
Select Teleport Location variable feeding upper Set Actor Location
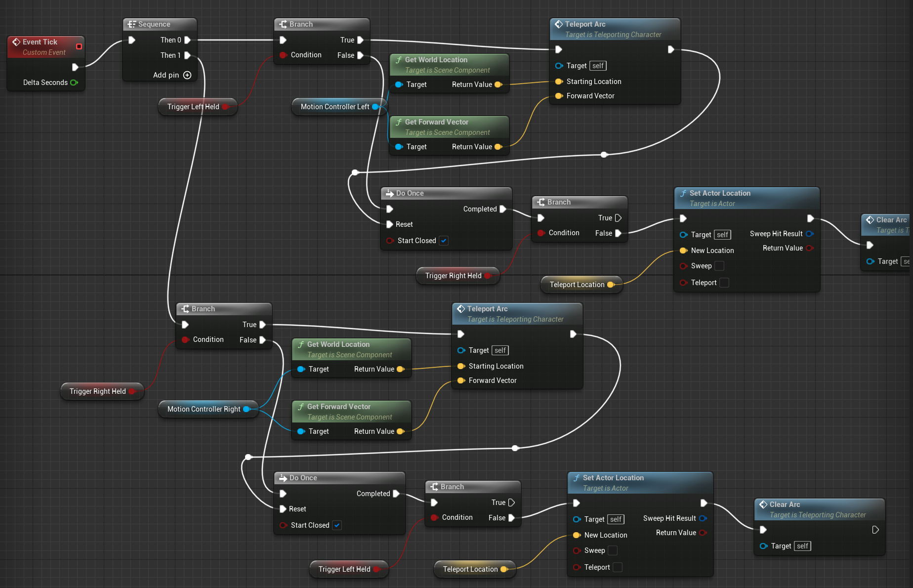[581, 285]
